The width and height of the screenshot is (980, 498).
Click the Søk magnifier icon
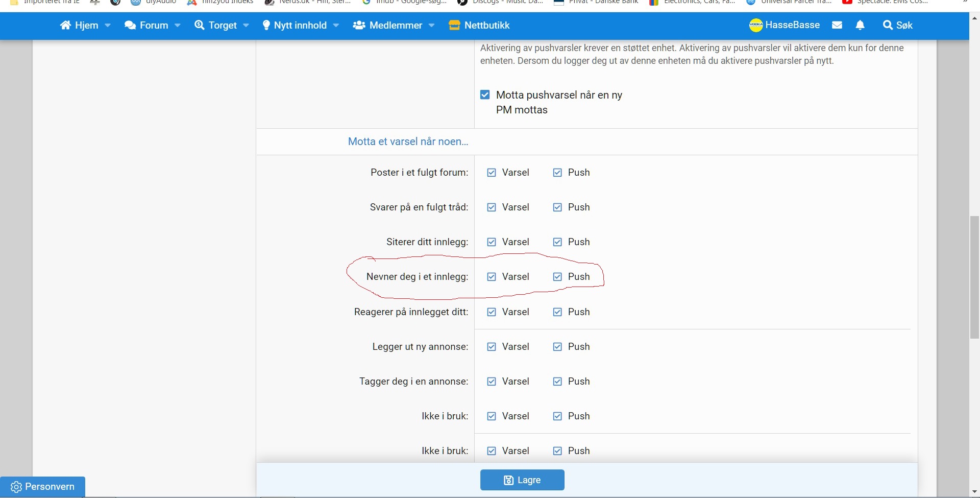click(x=888, y=25)
